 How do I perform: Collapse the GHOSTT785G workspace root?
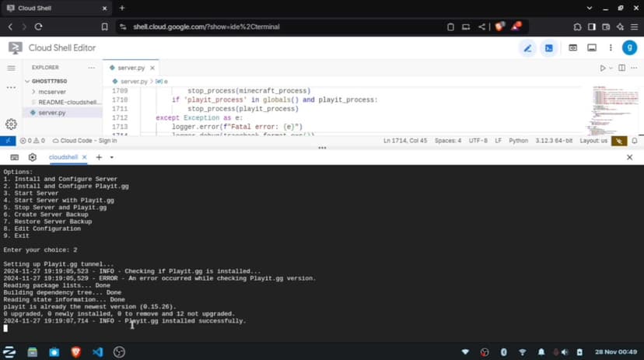point(48,81)
